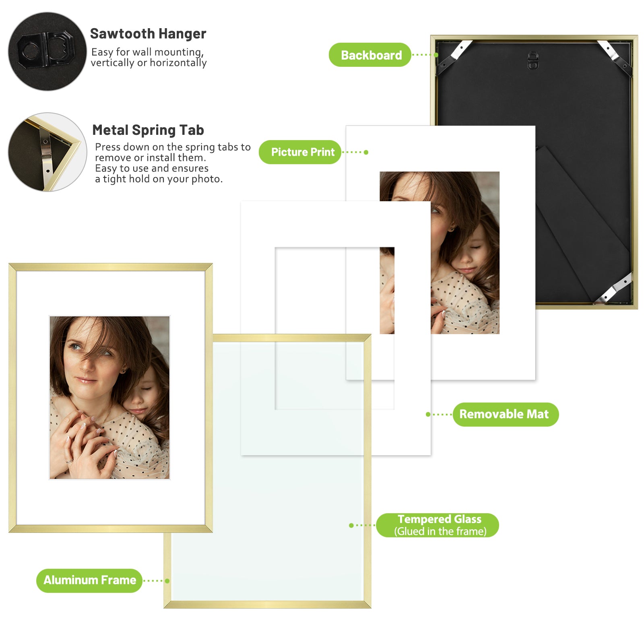The image size is (644, 644).
Task: Click the Picture Print green label
Action: tap(300, 152)
